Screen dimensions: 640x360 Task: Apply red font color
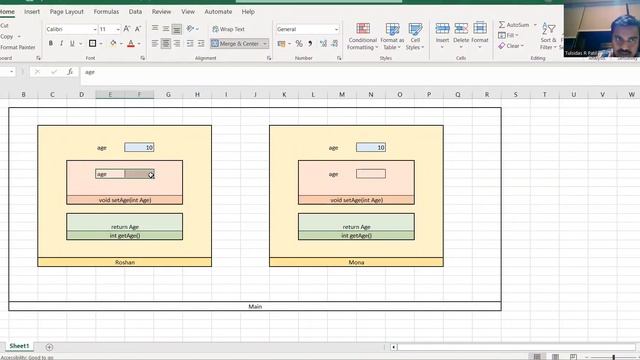(x=131, y=43)
